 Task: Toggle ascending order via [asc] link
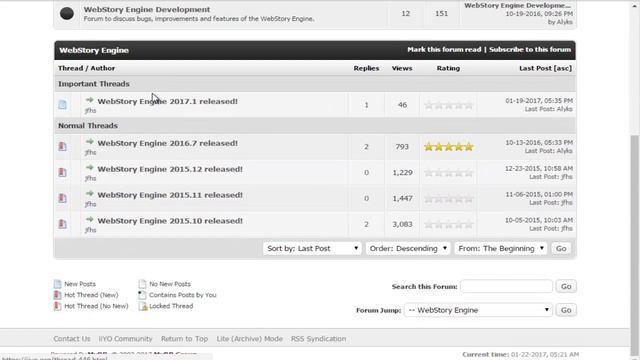[563, 68]
